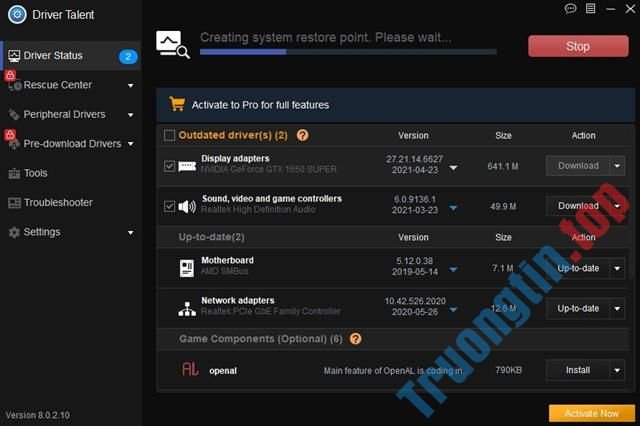The image size is (640, 426).
Task: Open dropdown arrow beside openal Install button
Action: (x=617, y=370)
